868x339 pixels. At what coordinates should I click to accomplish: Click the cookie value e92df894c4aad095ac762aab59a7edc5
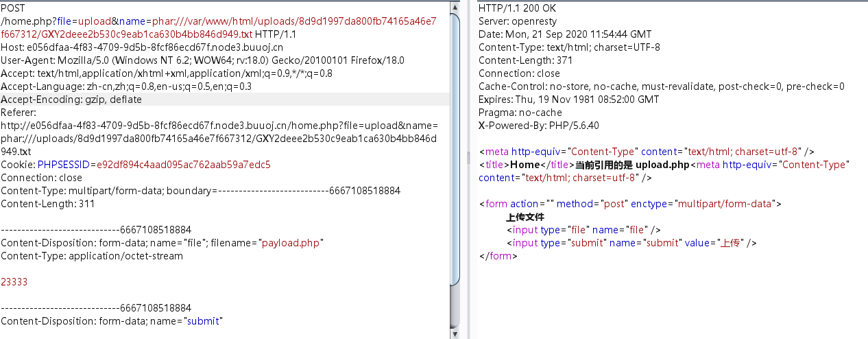click(183, 165)
